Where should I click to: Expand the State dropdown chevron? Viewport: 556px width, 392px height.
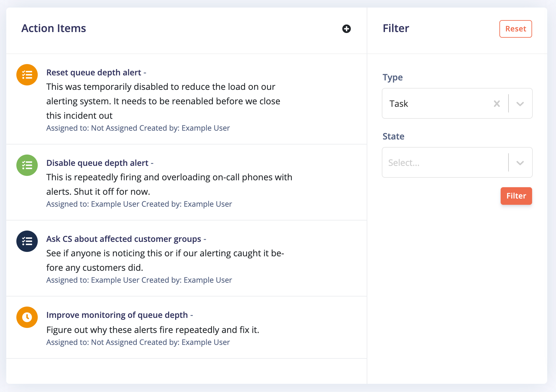[520, 163]
